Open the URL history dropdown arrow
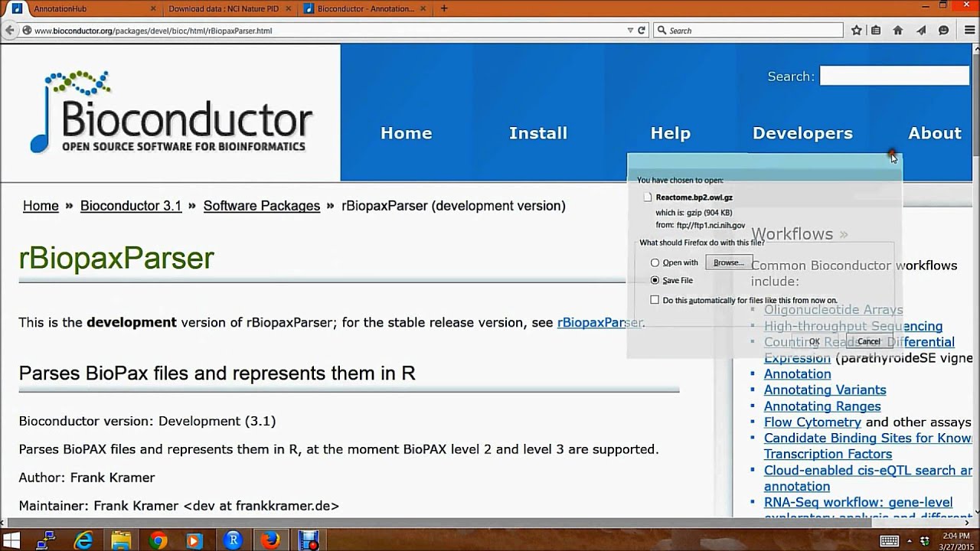Screen dimensions: 980x551 tap(630, 31)
